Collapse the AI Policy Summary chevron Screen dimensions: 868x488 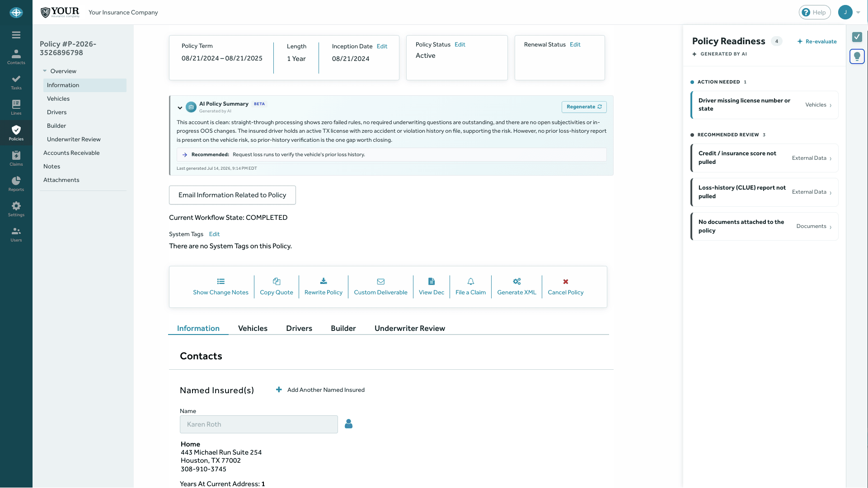(180, 108)
